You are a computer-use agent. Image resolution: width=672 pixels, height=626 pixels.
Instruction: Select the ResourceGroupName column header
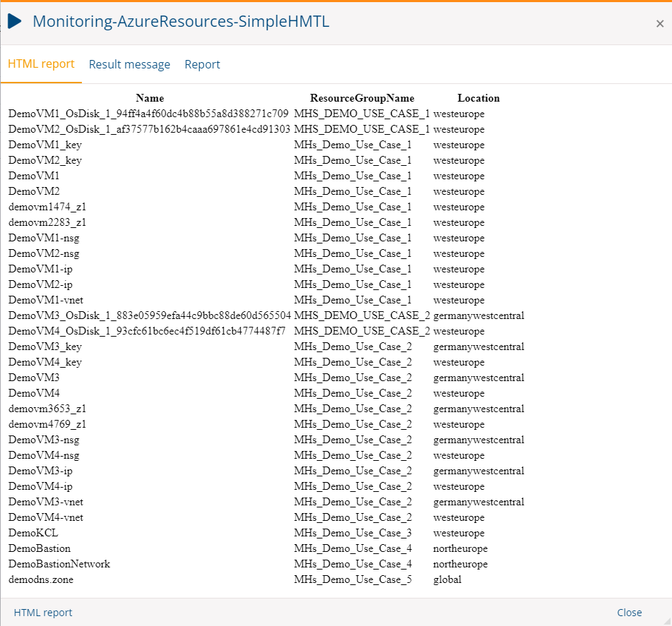(x=362, y=98)
